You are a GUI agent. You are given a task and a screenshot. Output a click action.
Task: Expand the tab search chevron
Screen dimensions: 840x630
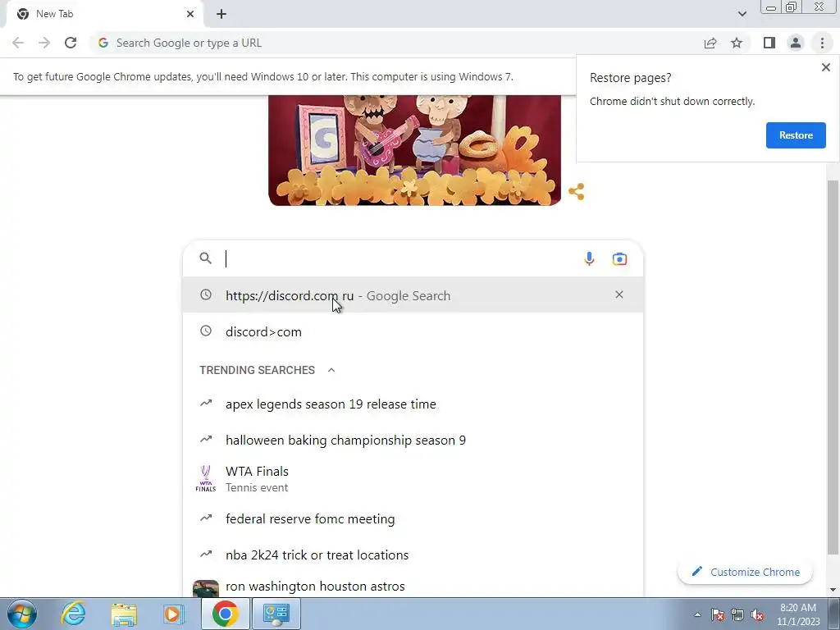742,14
